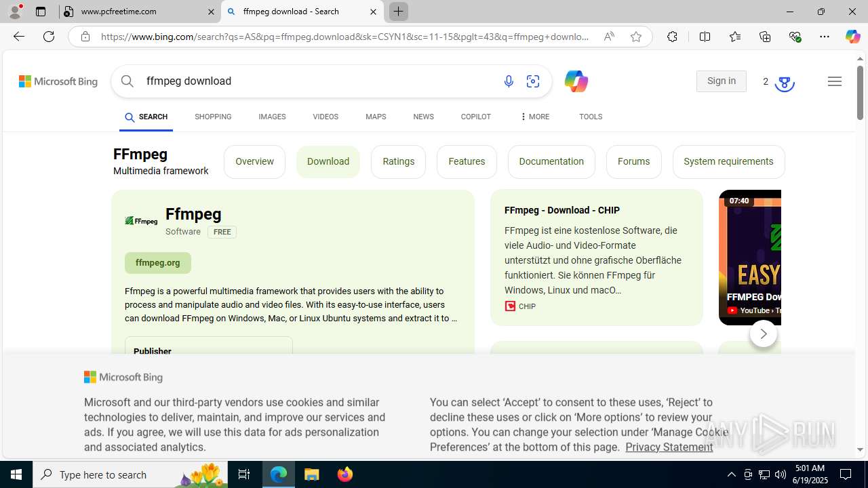Close ffmpeg download search tab
868x488 pixels.
[373, 12]
